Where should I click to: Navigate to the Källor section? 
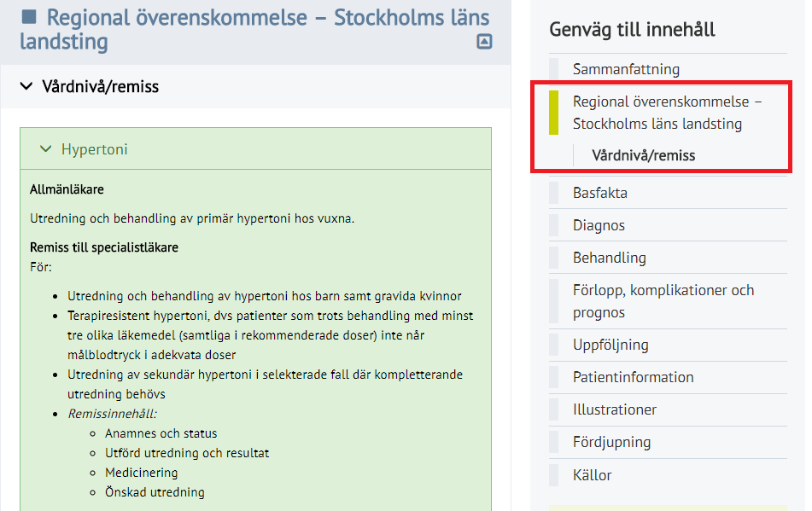593,475
